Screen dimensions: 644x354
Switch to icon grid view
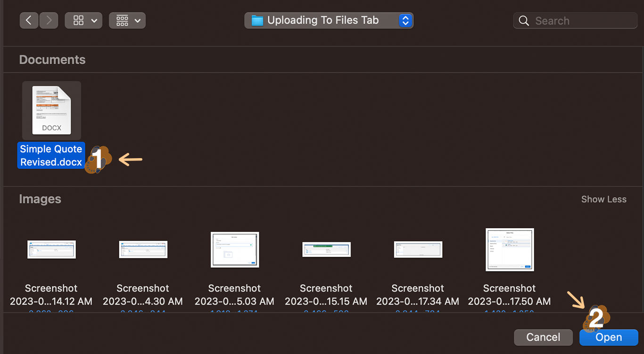(x=78, y=21)
